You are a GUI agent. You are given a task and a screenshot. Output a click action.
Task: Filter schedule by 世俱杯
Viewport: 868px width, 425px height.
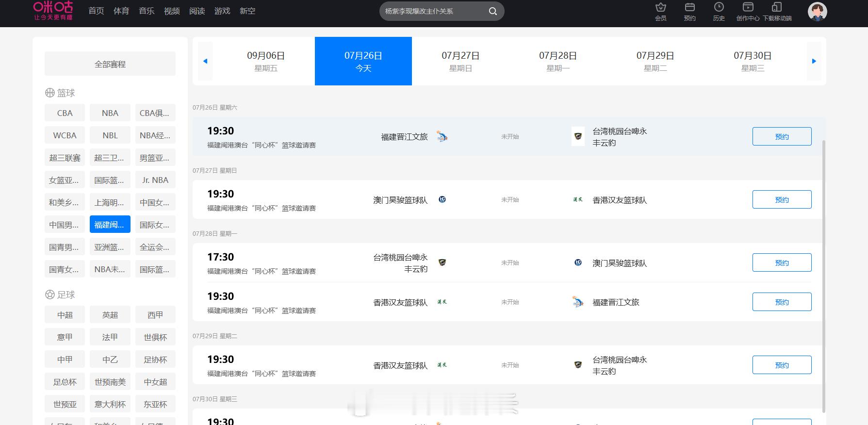coord(155,337)
